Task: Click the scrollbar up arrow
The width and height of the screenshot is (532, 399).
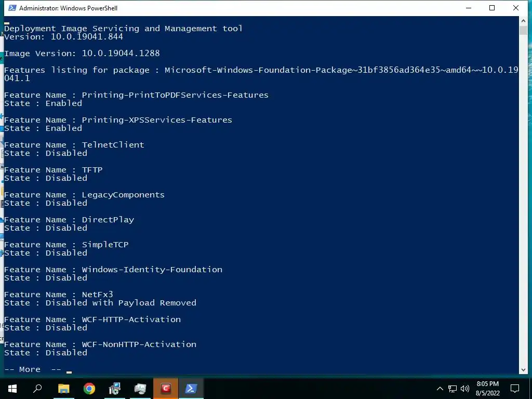Action: point(523,21)
